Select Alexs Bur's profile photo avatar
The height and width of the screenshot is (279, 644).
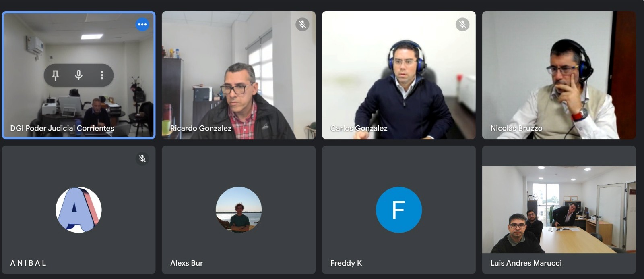pos(239,210)
